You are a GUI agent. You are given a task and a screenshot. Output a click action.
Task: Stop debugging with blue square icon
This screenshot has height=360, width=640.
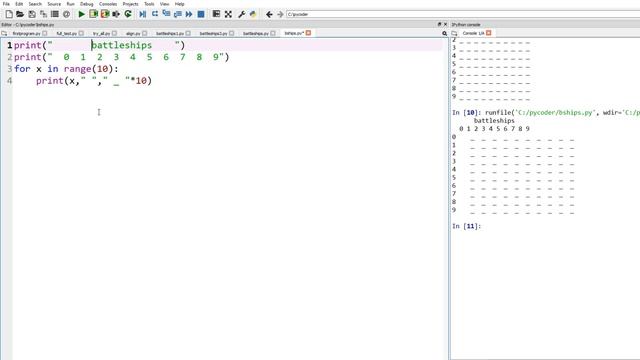(x=201, y=14)
